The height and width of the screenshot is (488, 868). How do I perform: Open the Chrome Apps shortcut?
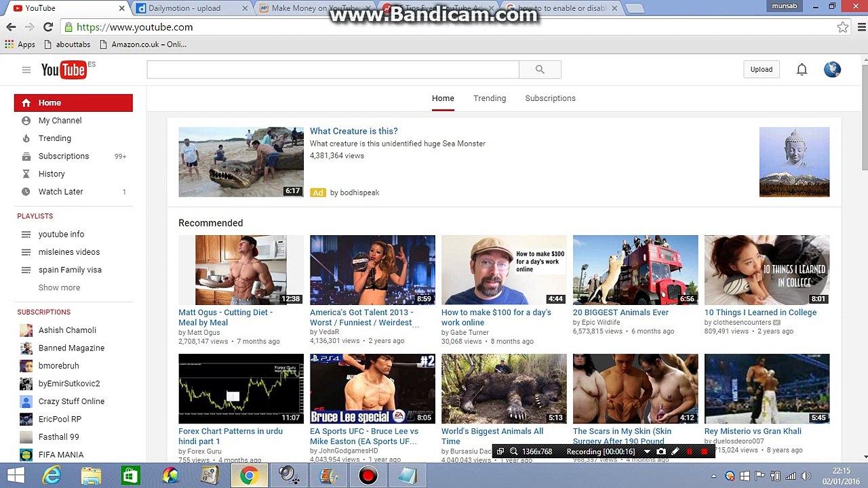(x=20, y=44)
